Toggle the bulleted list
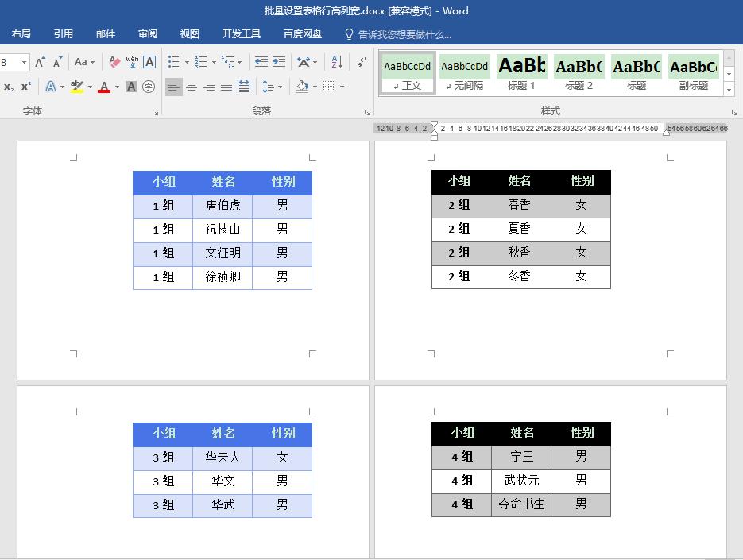This screenshot has height=560, width=743. 174,62
